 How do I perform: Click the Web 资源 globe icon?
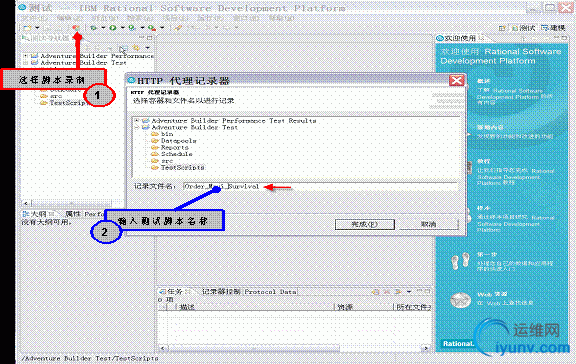click(x=460, y=300)
